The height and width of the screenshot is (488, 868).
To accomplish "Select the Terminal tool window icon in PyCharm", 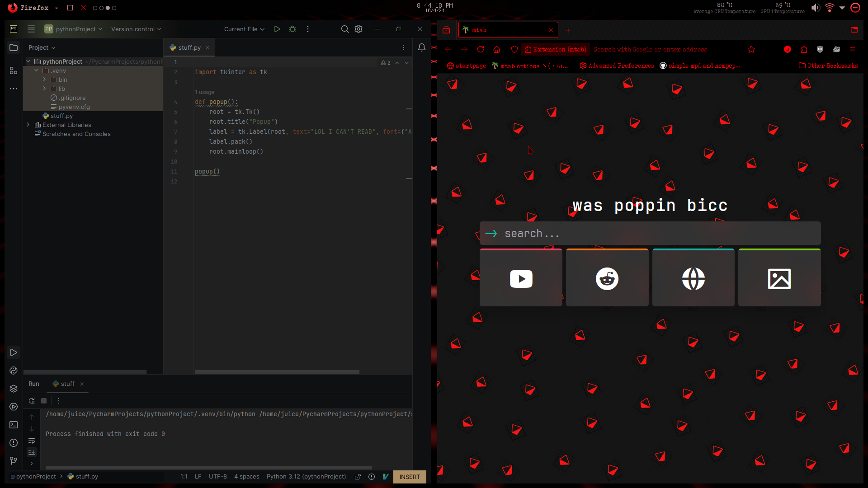I will click(13, 425).
